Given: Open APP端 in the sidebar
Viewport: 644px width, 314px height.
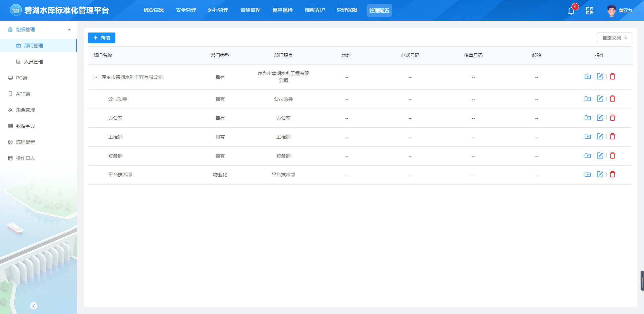Looking at the screenshot, I should (x=38, y=94).
